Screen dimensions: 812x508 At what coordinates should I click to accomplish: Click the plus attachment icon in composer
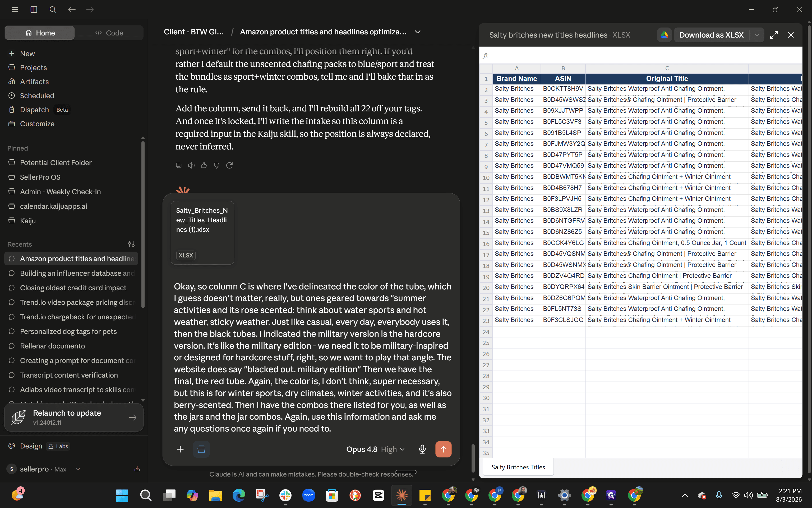180,449
